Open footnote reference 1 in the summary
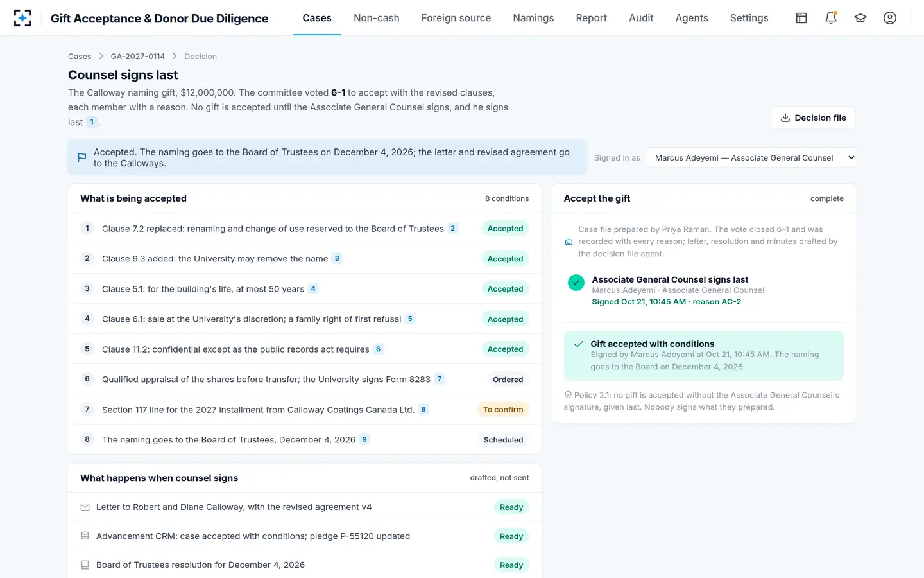This screenshot has width=924, height=578. [x=92, y=122]
